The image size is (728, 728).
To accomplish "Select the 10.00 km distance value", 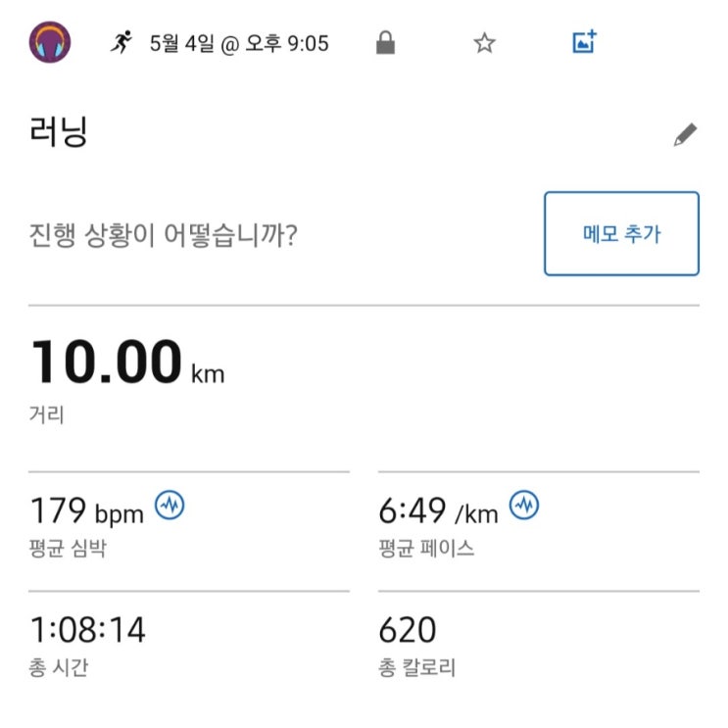I will point(127,362).
